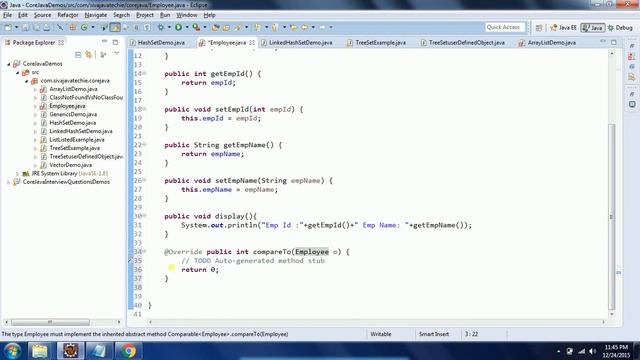640x360 pixels.
Task: Expand the ArrayListDemo.java tree node
Action: click(36, 89)
